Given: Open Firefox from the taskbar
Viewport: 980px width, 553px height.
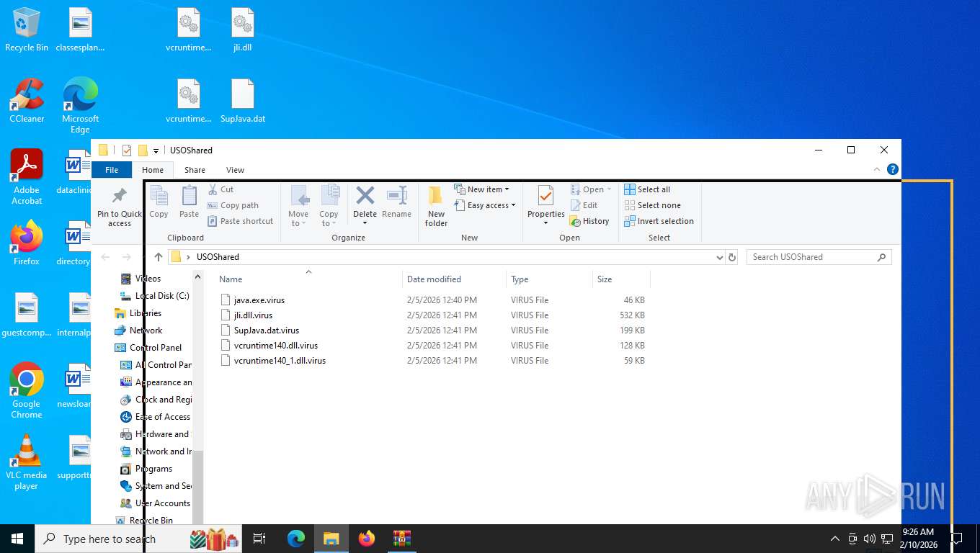Looking at the screenshot, I should tap(367, 539).
